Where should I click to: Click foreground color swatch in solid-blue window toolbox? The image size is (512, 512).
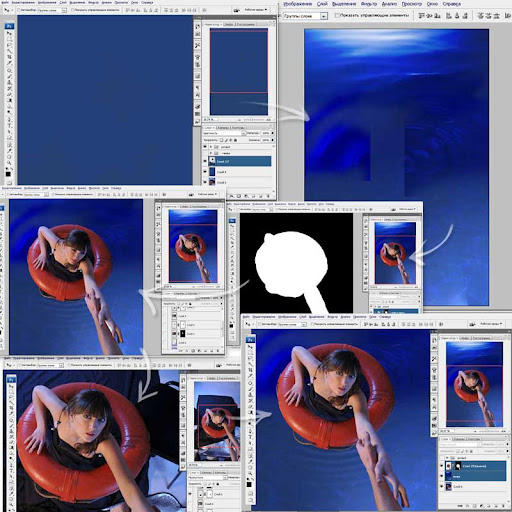[7, 173]
